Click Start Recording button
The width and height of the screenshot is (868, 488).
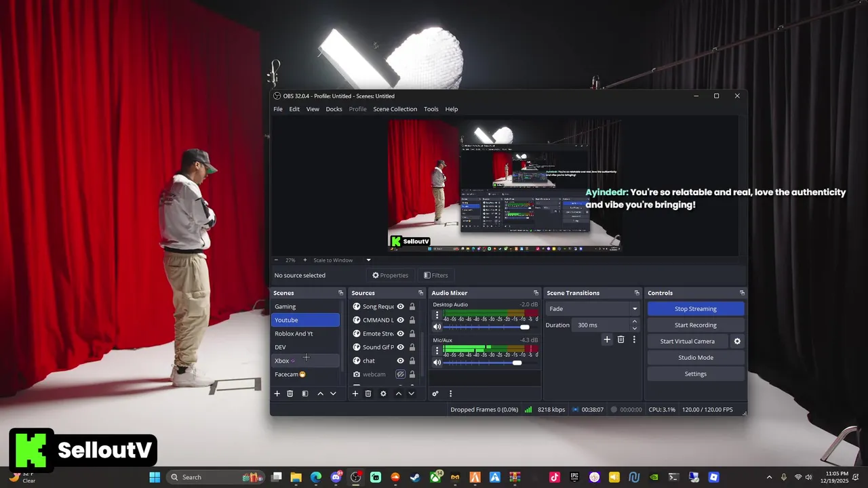pos(696,325)
